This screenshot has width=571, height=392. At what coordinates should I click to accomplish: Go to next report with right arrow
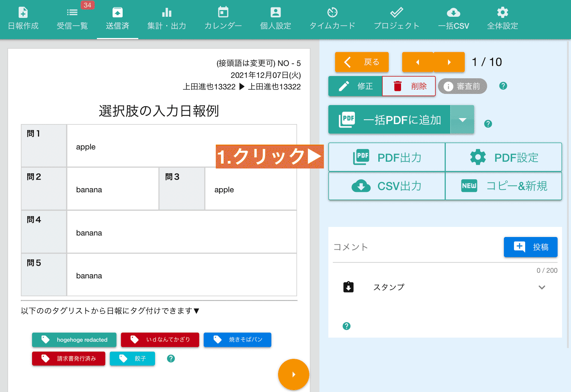click(449, 62)
